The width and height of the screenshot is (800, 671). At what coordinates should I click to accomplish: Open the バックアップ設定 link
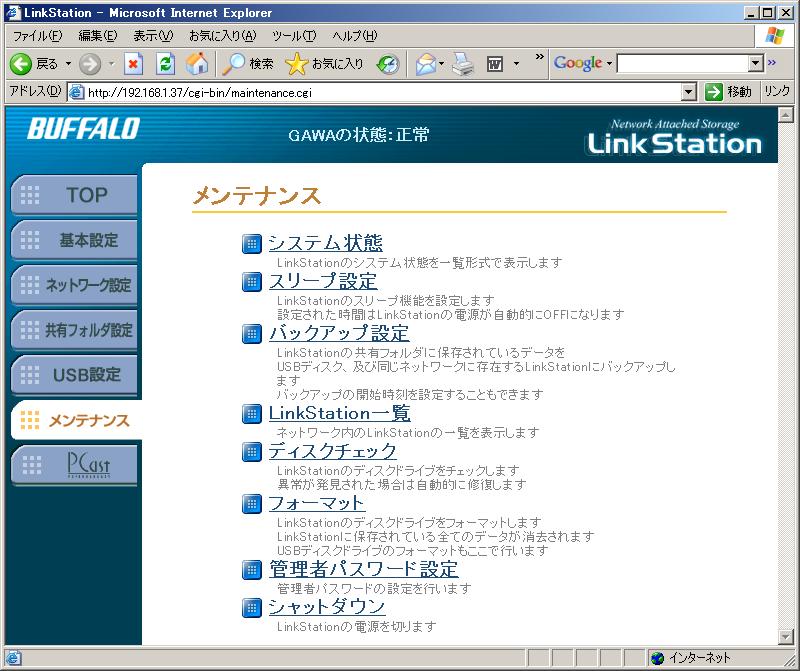339,333
